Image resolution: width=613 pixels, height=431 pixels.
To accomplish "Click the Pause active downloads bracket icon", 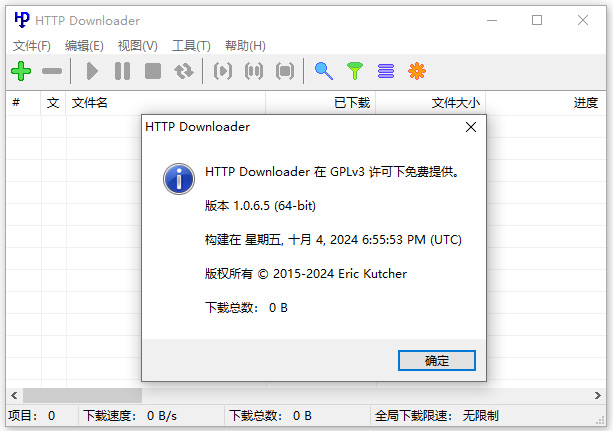I will (254, 71).
